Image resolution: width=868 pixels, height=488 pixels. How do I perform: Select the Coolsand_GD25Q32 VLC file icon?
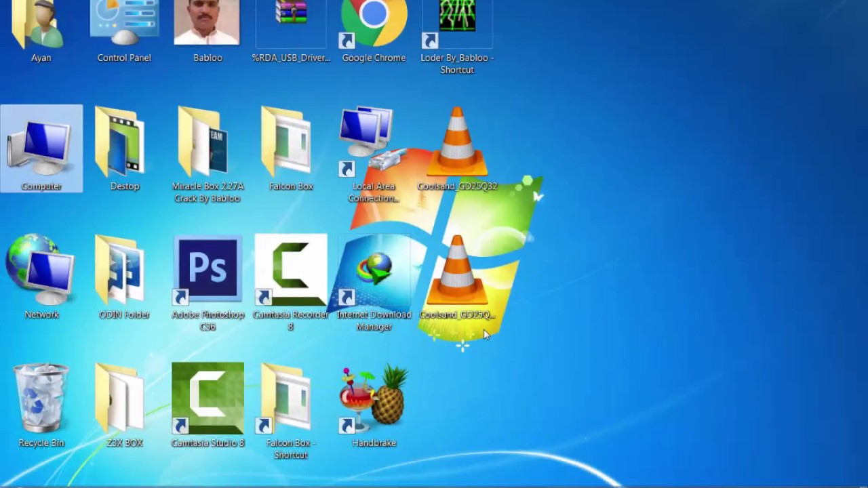click(457, 142)
